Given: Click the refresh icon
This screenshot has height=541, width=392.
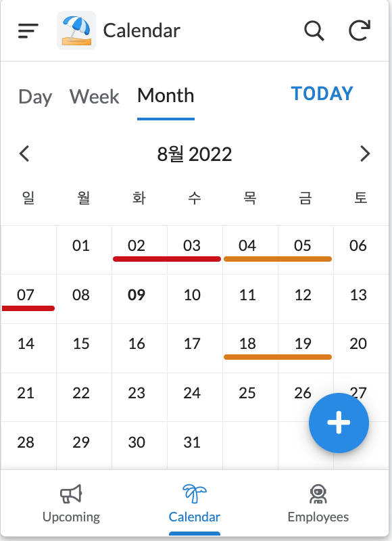Looking at the screenshot, I should [x=360, y=30].
